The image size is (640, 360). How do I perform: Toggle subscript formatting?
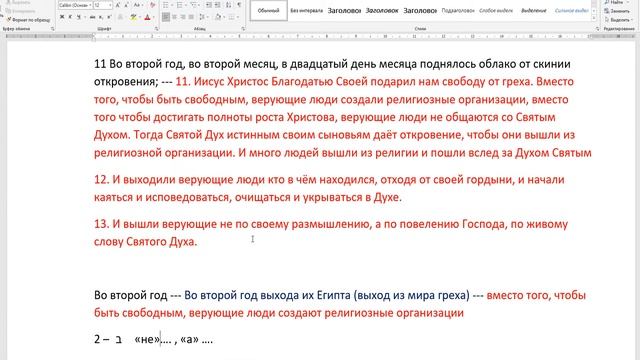(100, 17)
